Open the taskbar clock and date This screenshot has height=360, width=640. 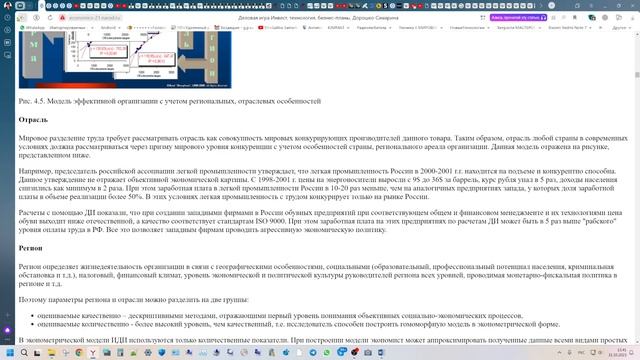click(617, 353)
